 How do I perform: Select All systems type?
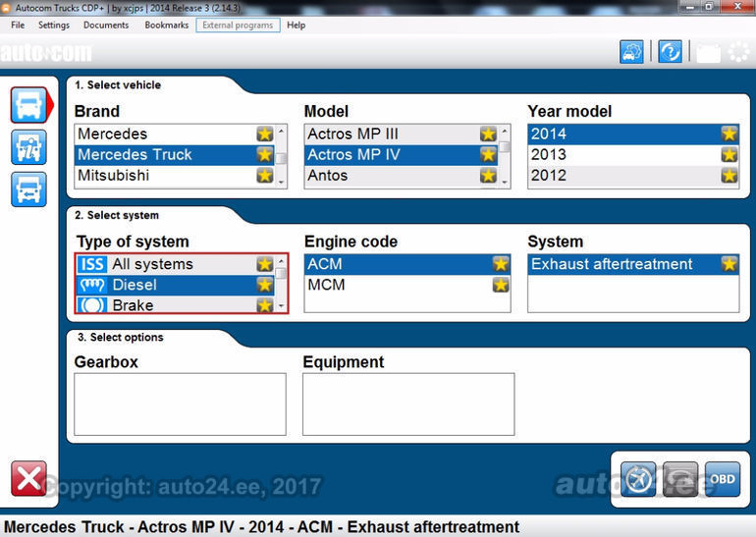176,264
